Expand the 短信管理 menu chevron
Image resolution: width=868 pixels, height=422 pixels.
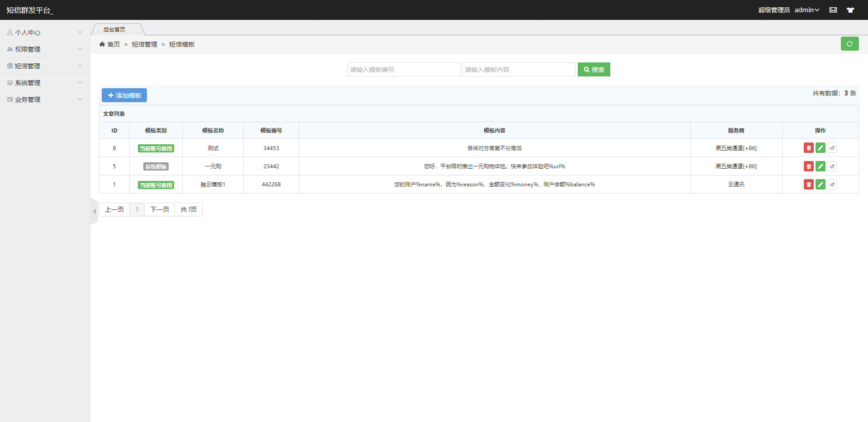[x=80, y=66]
